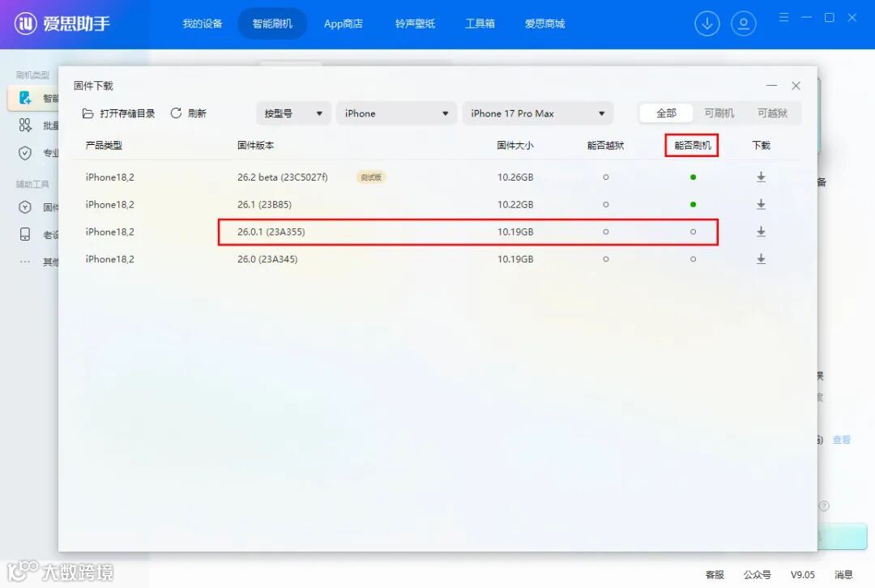
Task: Open the iPhone 17 Pro Max model dropdown
Action: tap(538, 113)
